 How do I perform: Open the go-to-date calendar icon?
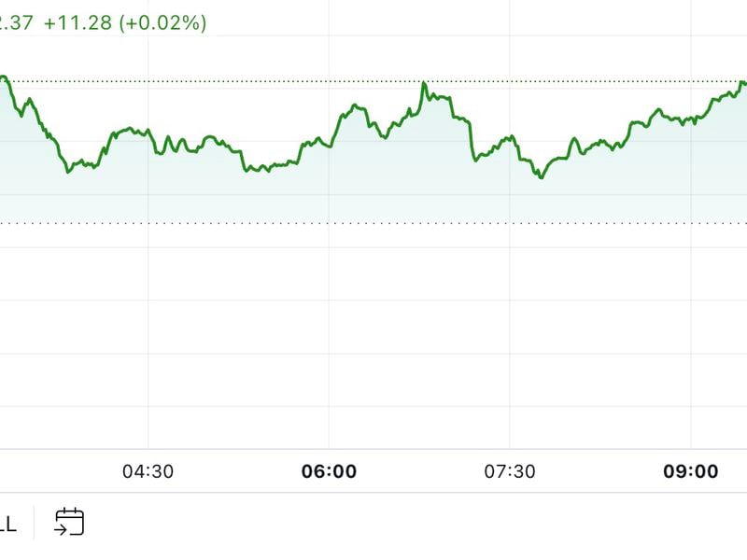pyautogui.click(x=69, y=521)
